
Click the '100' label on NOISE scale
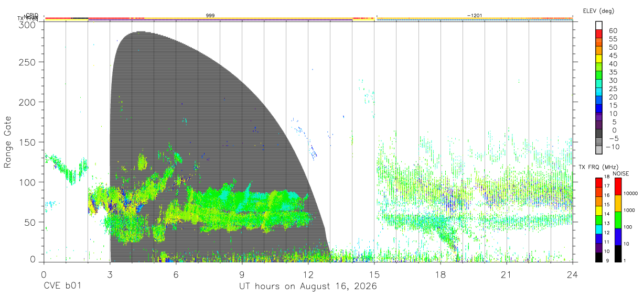point(629,227)
